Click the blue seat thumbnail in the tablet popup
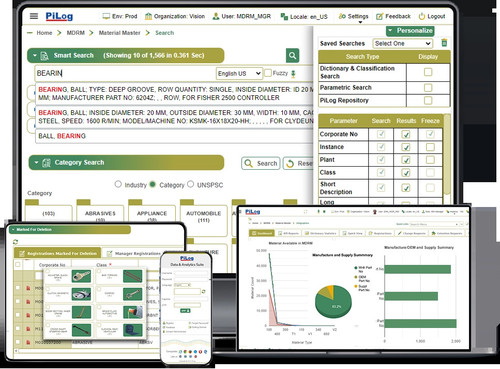 click(133, 330)
